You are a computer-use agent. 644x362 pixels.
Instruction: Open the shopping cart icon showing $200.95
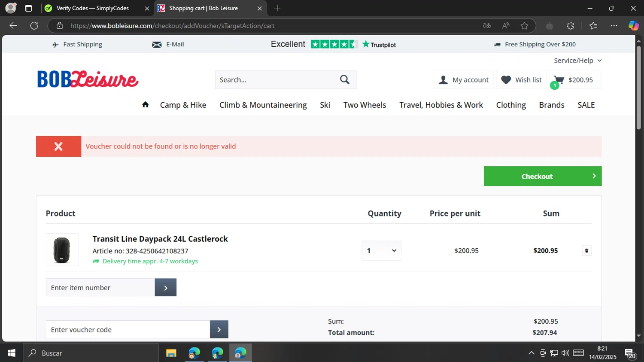coord(575,80)
